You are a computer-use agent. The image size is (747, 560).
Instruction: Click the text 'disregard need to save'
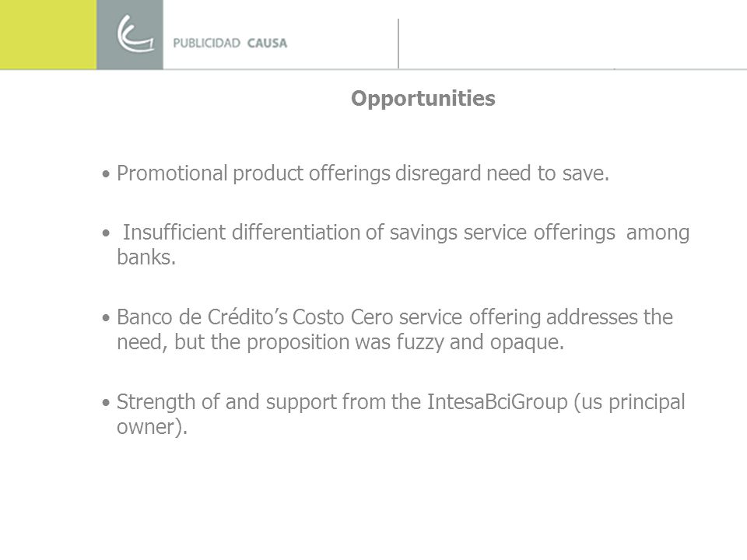coord(500,173)
